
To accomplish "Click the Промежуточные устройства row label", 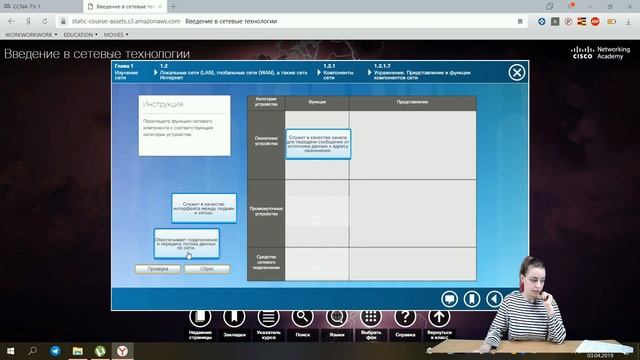I will (x=266, y=211).
